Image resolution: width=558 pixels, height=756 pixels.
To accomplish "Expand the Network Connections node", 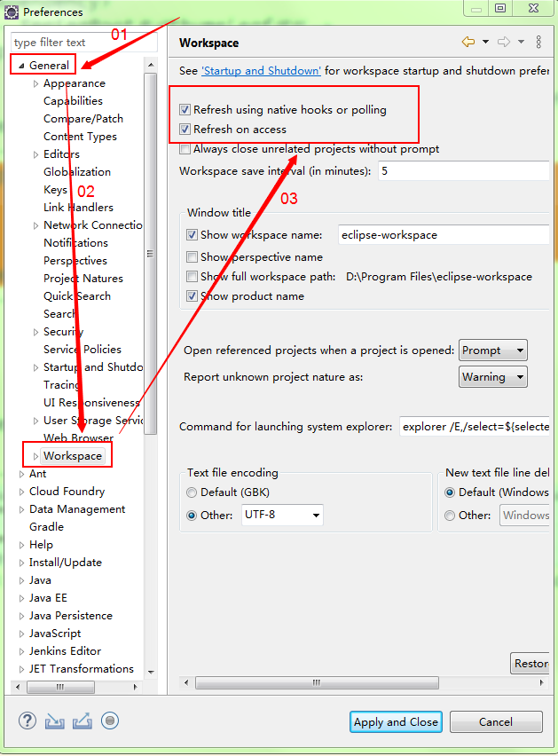I will pyautogui.click(x=35, y=225).
